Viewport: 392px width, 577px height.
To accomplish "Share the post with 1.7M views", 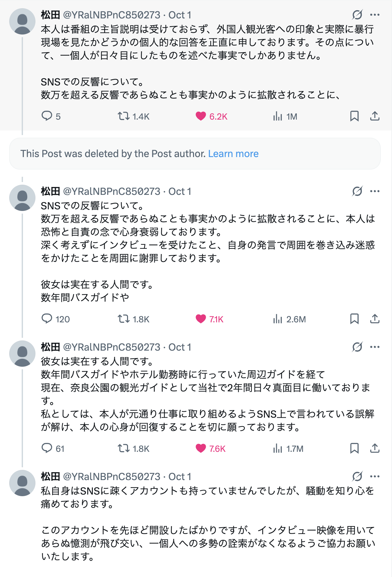I will 375,448.
